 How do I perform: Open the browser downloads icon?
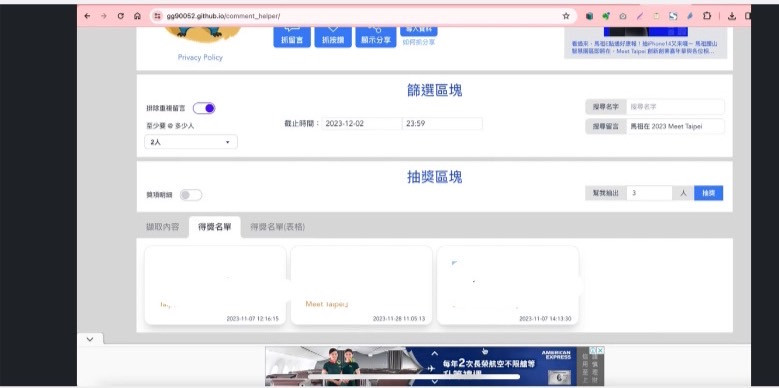(732, 16)
